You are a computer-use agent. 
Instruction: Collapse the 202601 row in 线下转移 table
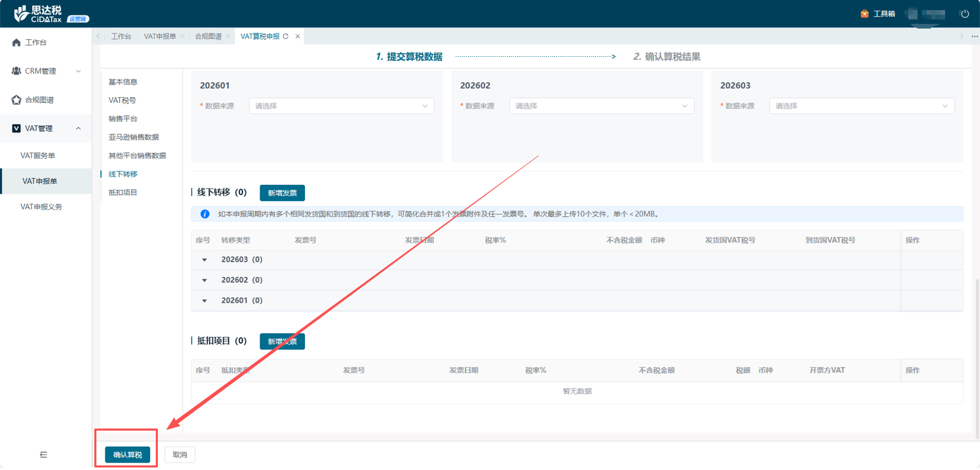point(205,301)
